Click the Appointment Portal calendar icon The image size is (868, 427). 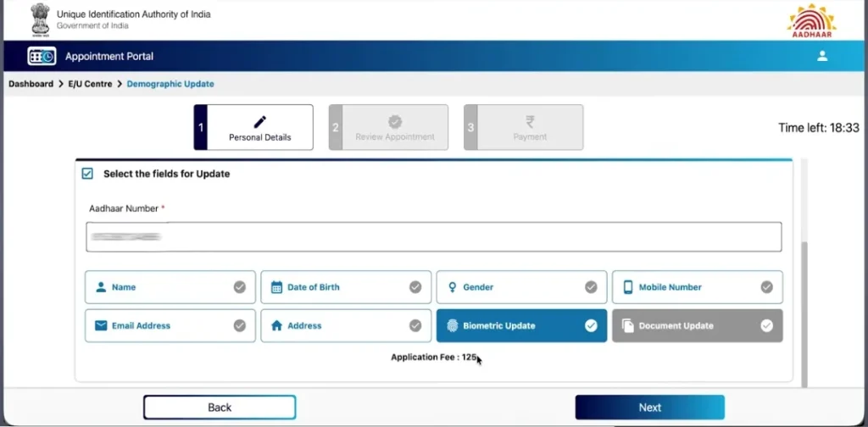(x=42, y=57)
